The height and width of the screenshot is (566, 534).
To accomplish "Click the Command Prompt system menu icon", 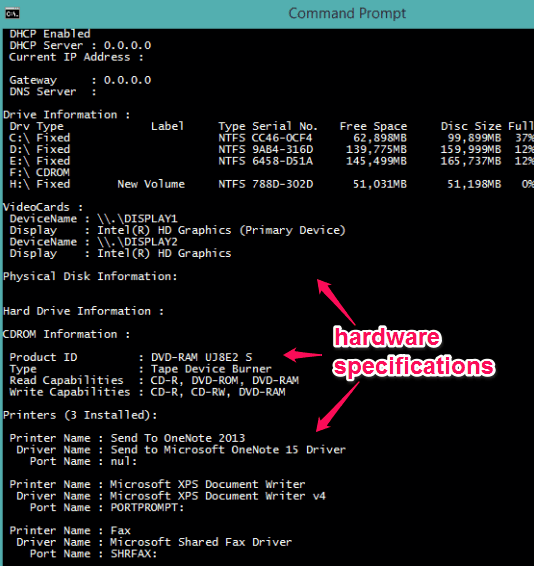I will pyautogui.click(x=12, y=14).
